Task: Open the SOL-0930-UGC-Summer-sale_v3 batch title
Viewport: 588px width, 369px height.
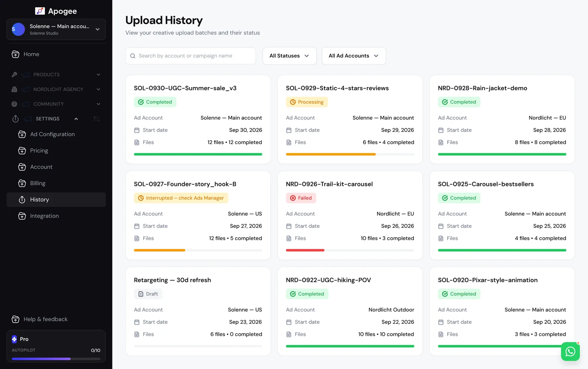Action: point(185,88)
